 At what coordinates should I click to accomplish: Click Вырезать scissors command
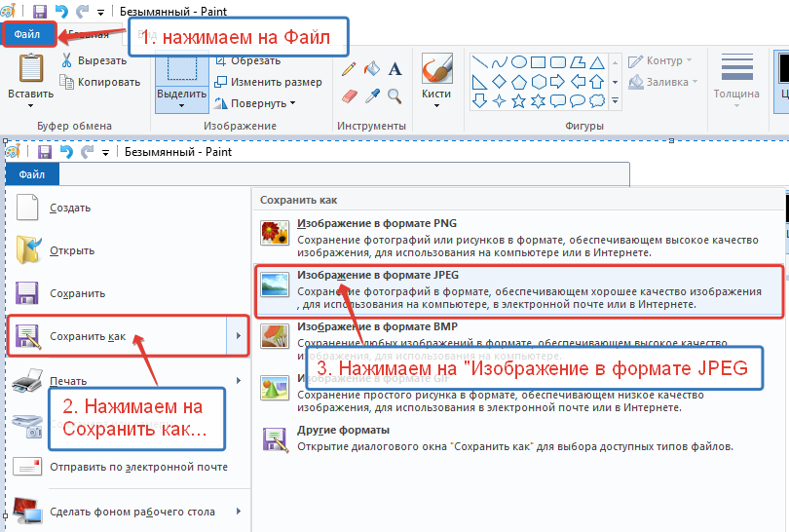pyautogui.click(x=94, y=60)
